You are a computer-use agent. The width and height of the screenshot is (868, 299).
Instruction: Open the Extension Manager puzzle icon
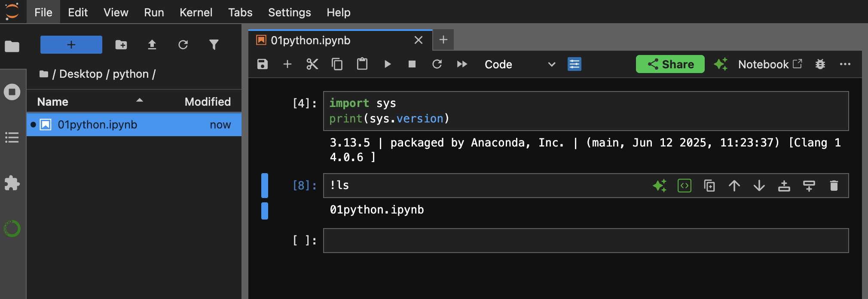[x=12, y=183]
